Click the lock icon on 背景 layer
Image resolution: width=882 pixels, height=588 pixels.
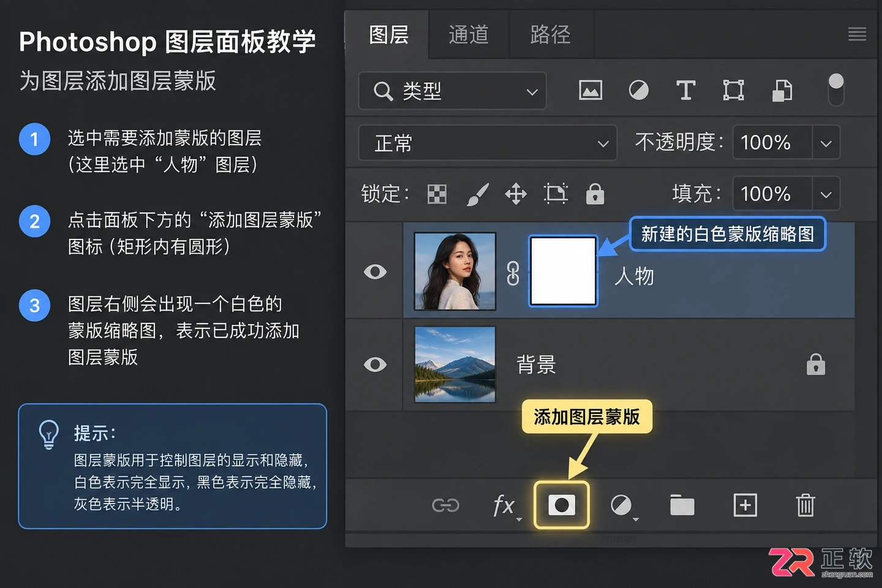(x=816, y=364)
